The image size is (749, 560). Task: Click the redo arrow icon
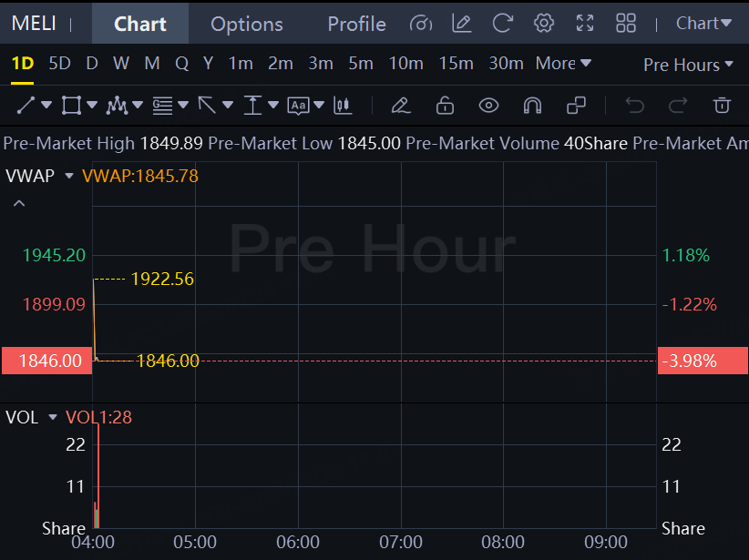point(678,106)
